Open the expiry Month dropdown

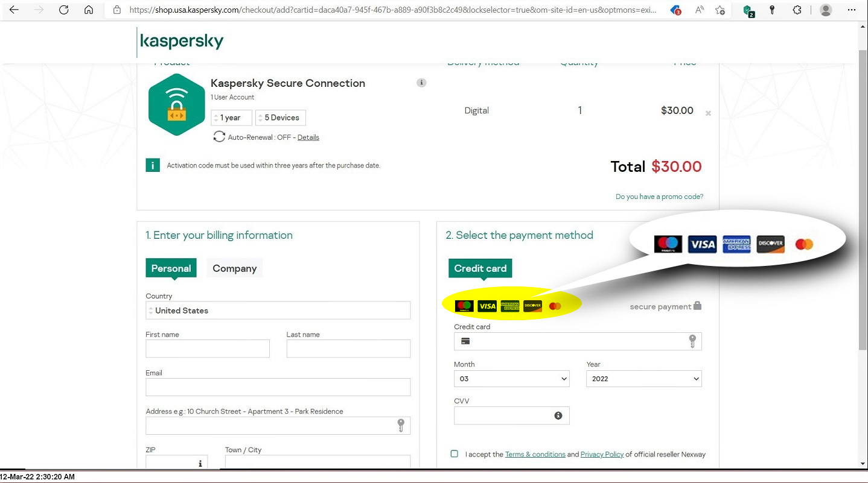pyautogui.click(x=512, y=379)
